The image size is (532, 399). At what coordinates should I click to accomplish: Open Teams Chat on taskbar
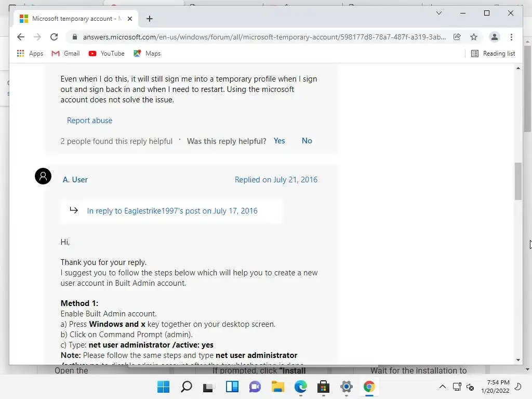click(255, 387)
